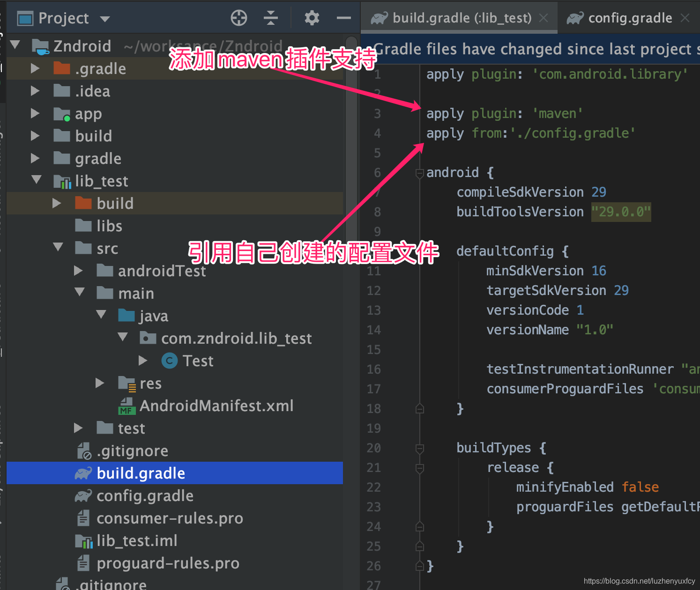Open lib_test.iml file
700x590 pixels.
click(126, 540)
